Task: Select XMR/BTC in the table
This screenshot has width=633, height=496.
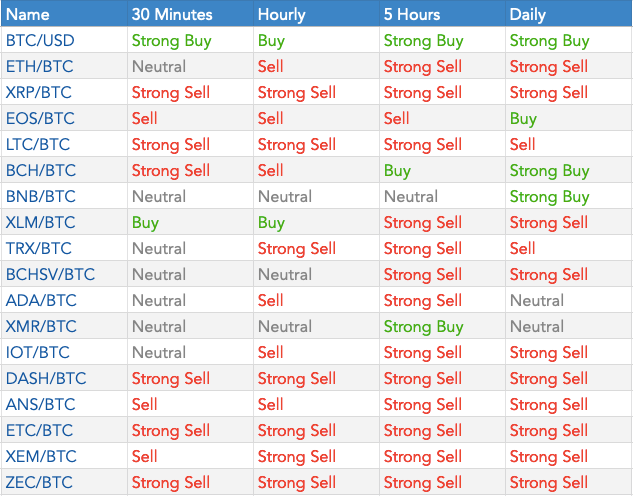Action: (x=41, y=327)
